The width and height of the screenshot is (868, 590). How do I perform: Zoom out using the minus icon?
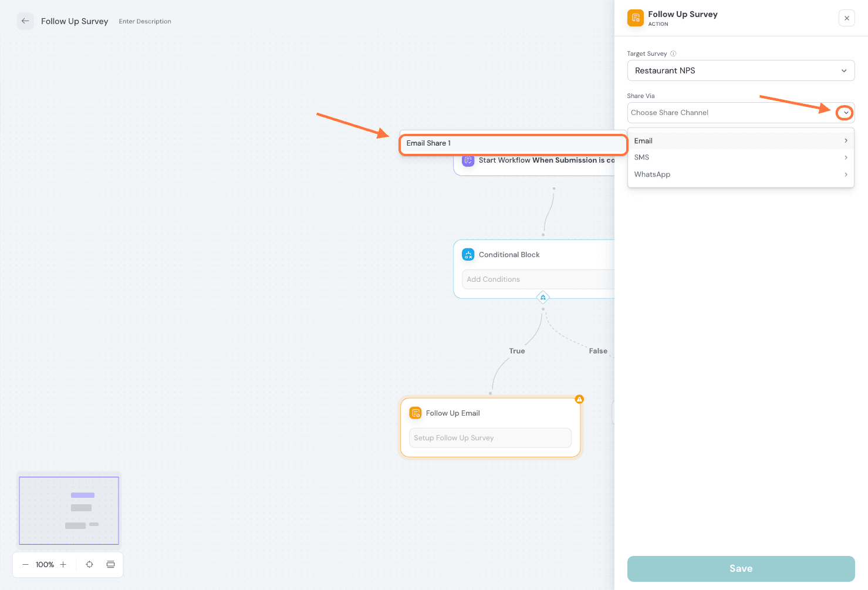pos(25,565)
